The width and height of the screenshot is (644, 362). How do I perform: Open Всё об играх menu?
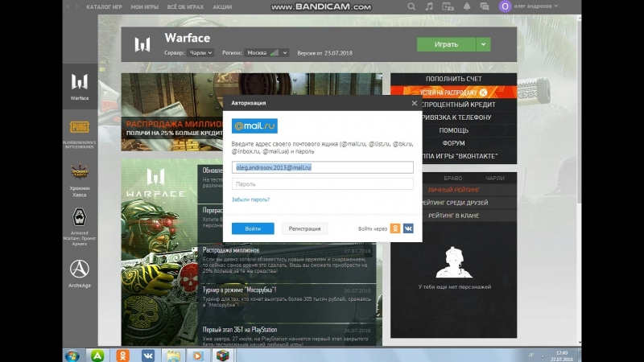coord(185,7)
